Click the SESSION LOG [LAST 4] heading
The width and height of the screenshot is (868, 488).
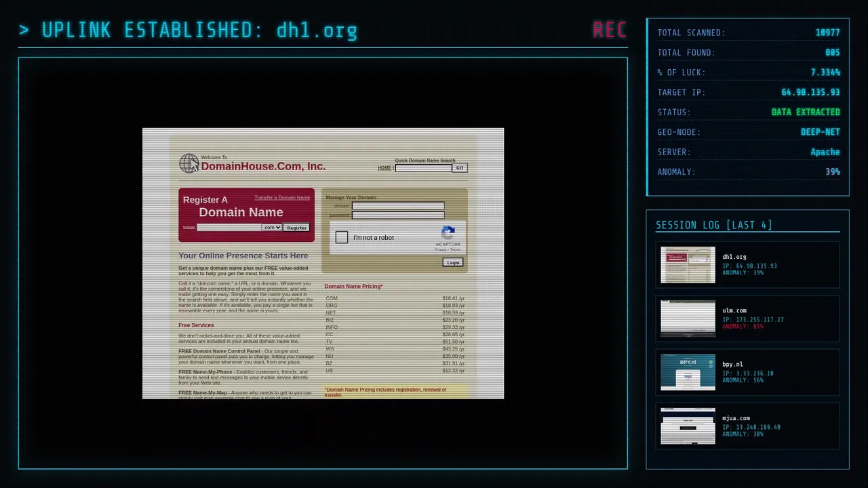[714, 225]
